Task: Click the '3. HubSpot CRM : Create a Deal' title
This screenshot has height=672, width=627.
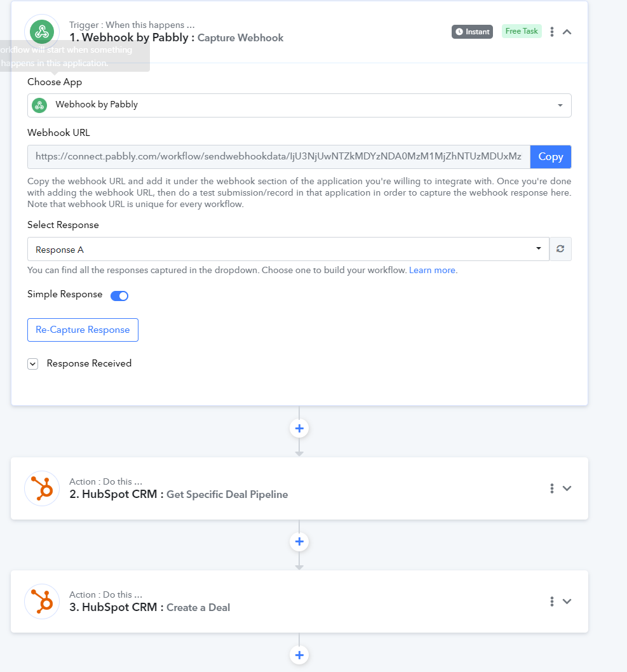Action: click(149, 607)
